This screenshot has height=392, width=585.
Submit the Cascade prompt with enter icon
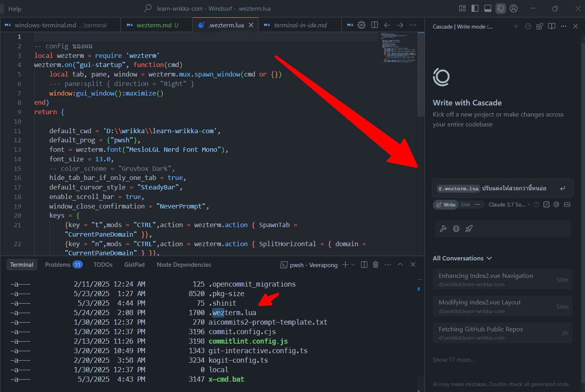click(x=562, y=188)
